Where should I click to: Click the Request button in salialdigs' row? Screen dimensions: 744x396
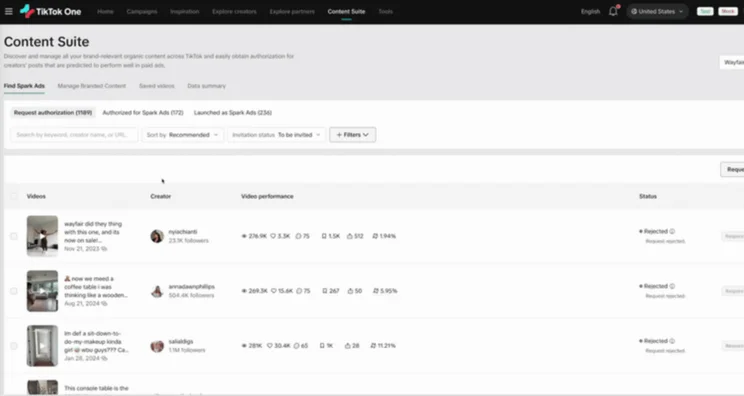[x=733, y=346]
